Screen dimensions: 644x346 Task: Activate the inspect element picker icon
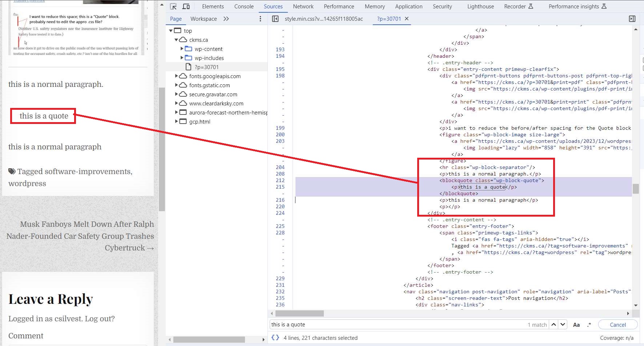[173, 7]
